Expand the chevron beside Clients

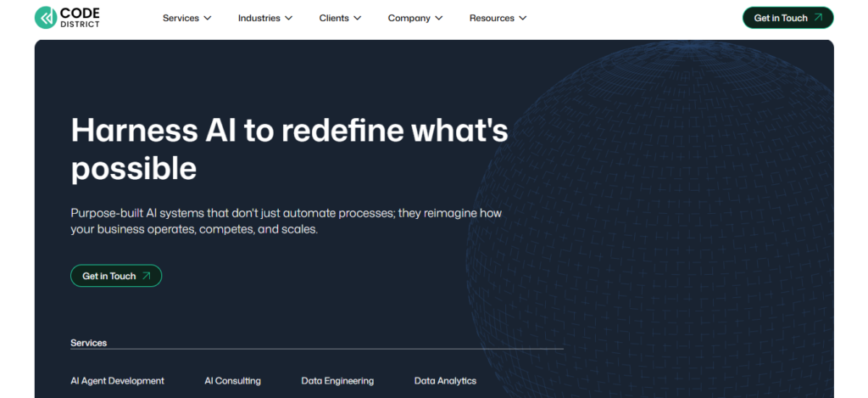point(357,18)
